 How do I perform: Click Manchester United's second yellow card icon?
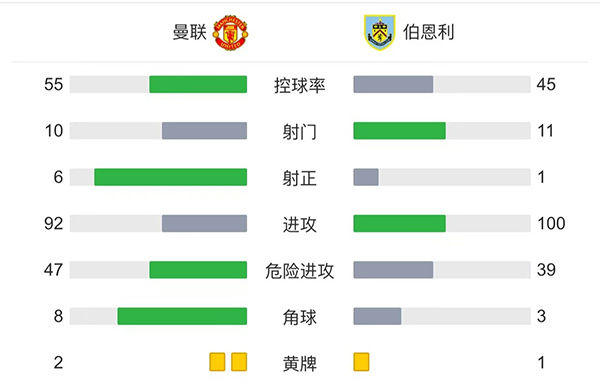239,362
